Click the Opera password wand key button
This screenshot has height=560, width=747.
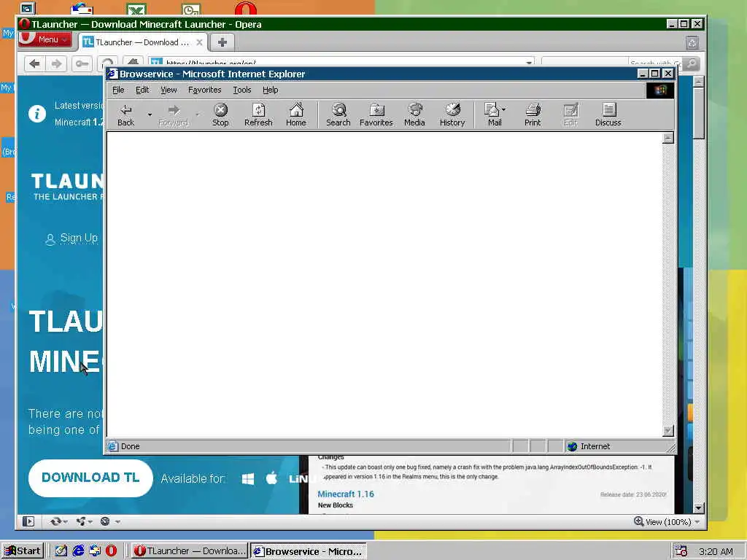point(82,63)
